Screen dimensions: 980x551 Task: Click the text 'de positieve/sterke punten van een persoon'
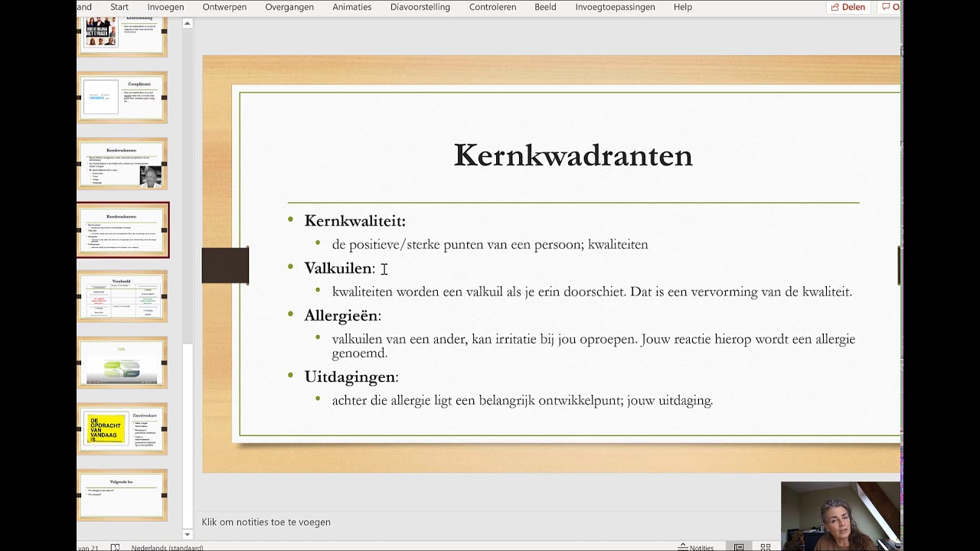(x=457, y=245)
